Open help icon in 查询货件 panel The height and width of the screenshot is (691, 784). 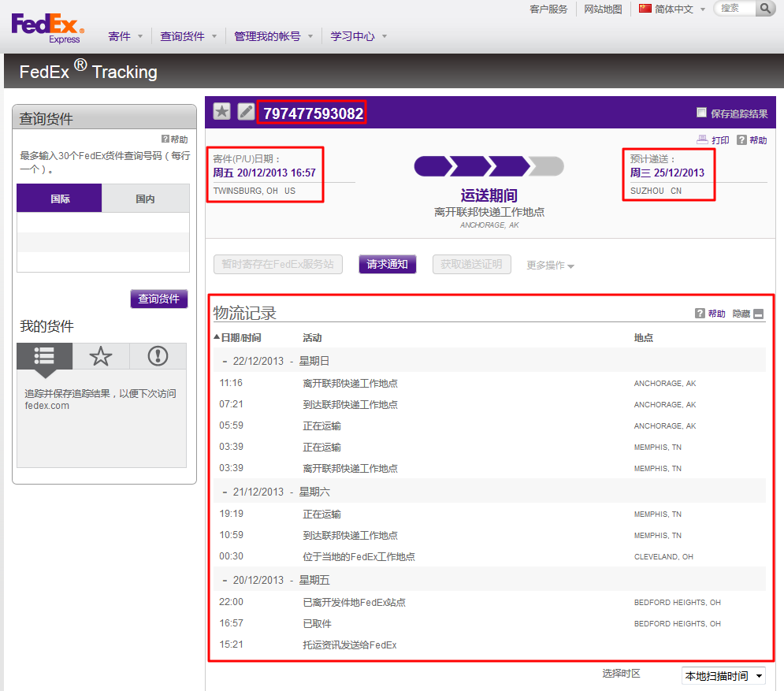pos(165,139)
